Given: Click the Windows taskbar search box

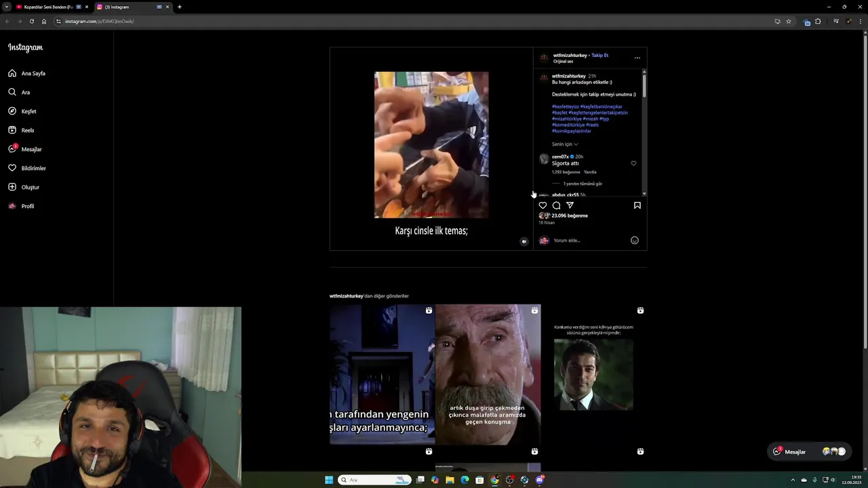Looking at the screenshot, I should point(375,480).
